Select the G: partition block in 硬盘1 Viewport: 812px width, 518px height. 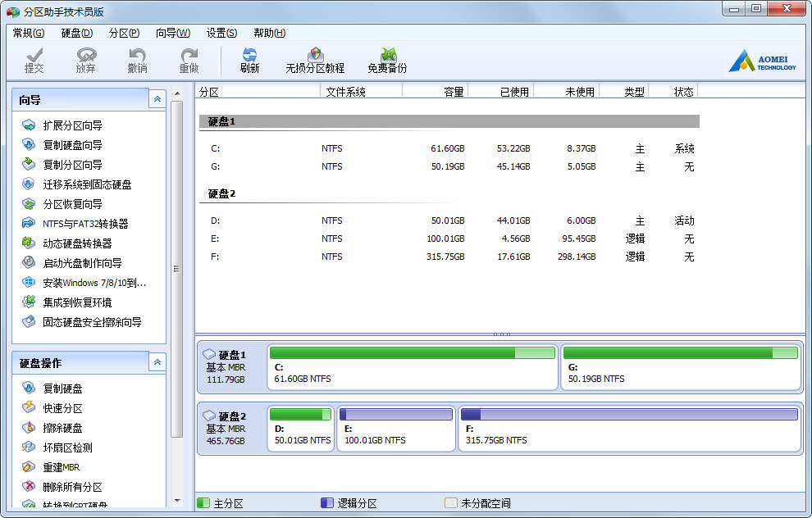[681, 367]
